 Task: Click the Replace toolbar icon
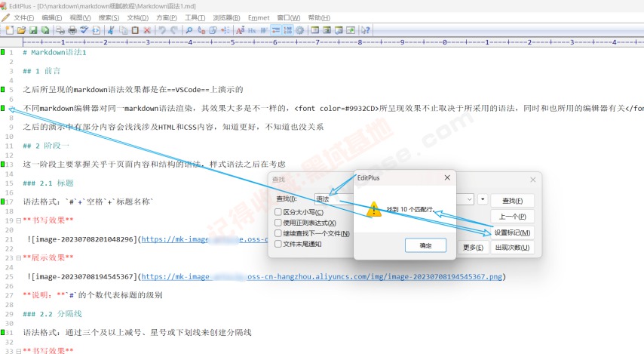point(201,30)
